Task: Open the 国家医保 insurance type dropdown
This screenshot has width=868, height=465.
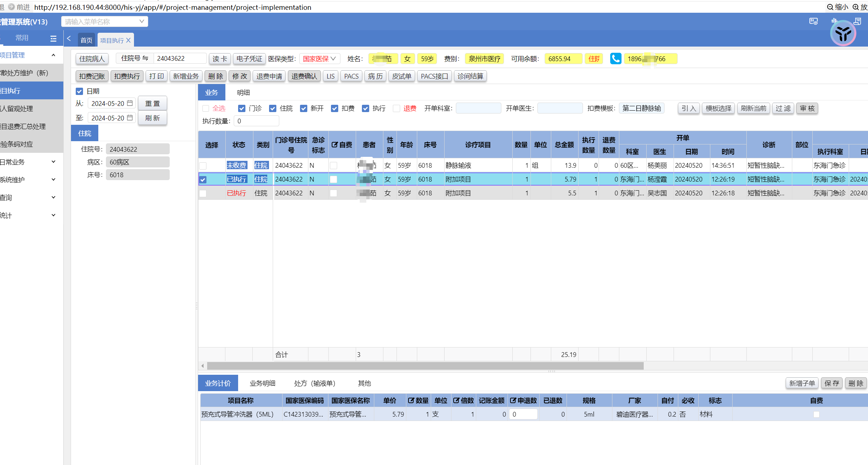Action: (x=319, y=59)
